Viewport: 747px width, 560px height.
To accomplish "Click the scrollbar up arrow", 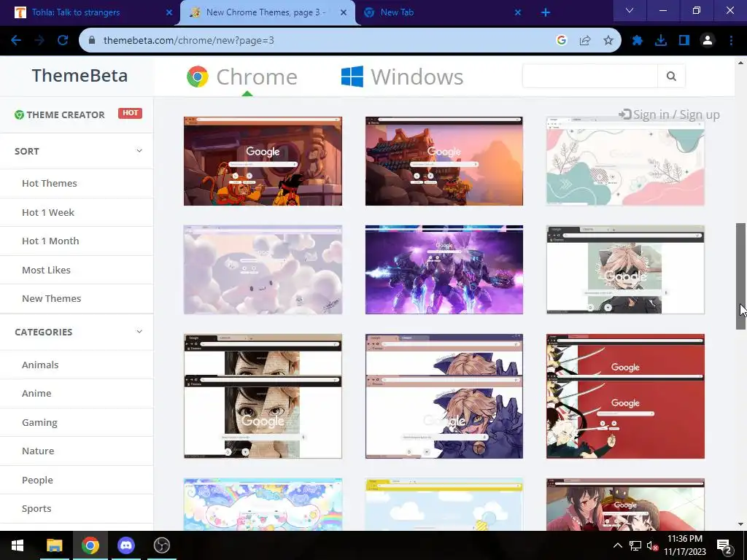I will tap(740, 63).
